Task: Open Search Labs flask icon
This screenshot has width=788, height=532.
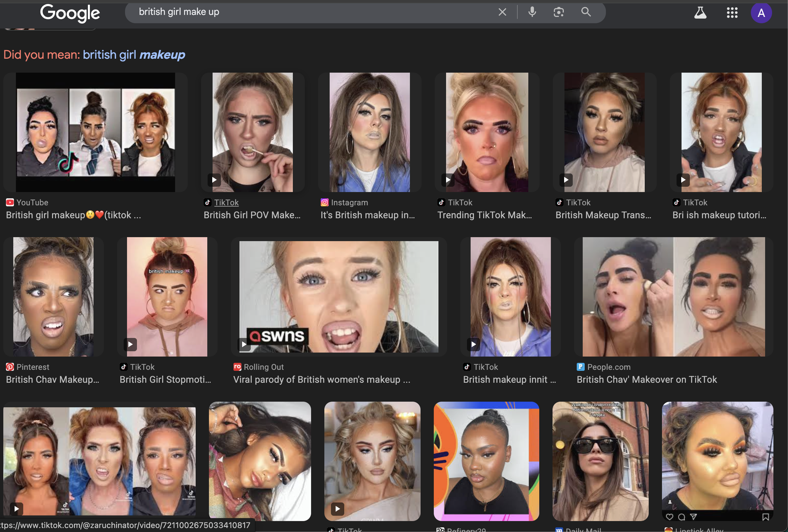Action: click(x=700, y=13)
